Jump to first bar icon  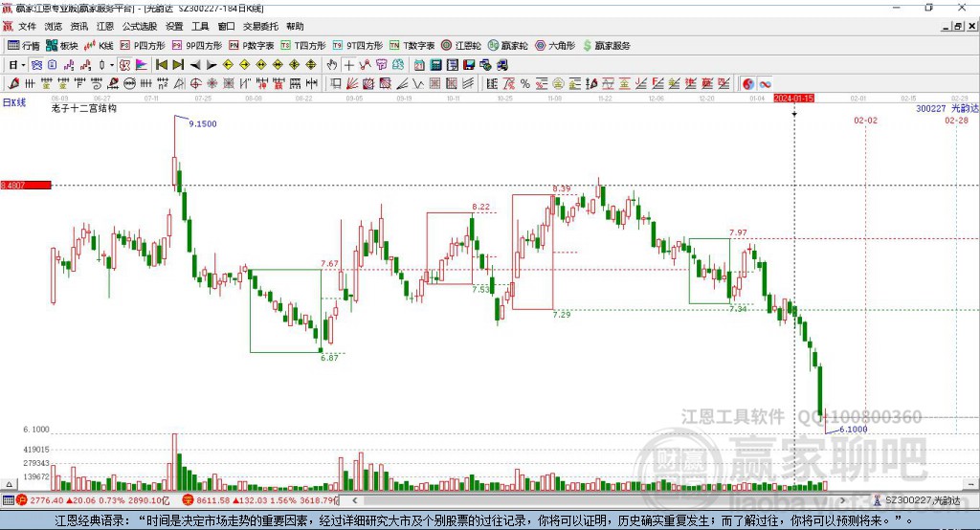point(161,65)
